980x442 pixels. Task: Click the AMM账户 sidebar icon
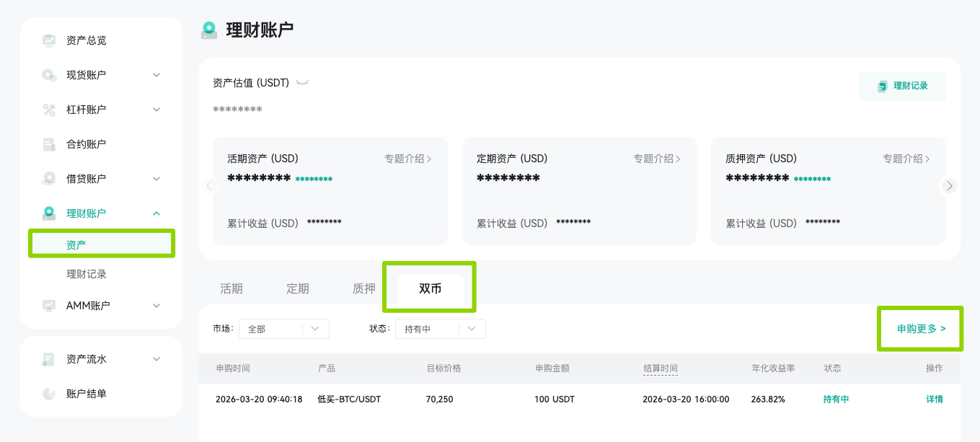click(49, 306)
